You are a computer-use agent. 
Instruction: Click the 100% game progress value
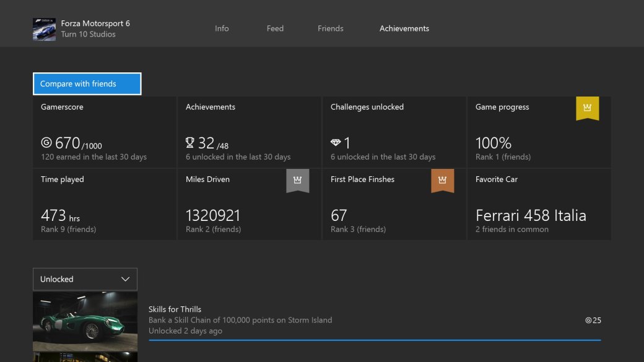click(494, 143)
